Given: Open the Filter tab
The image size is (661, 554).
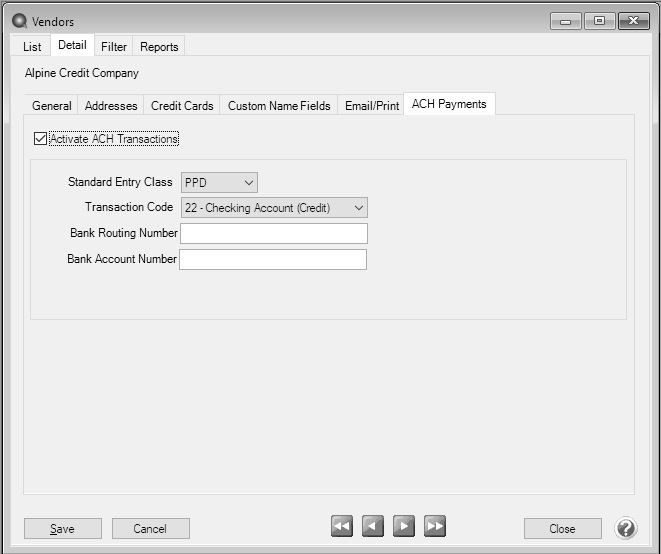Looking at the screenshot, I should click(114, 47).
